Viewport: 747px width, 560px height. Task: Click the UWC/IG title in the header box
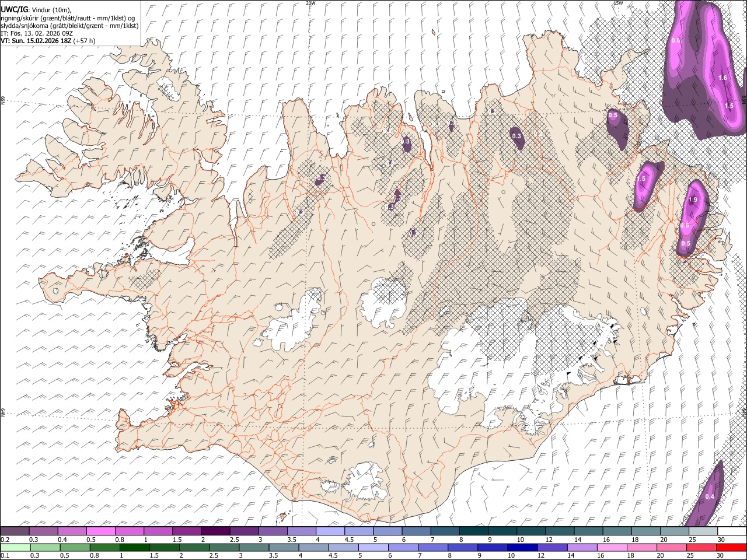tap(14, 9)
